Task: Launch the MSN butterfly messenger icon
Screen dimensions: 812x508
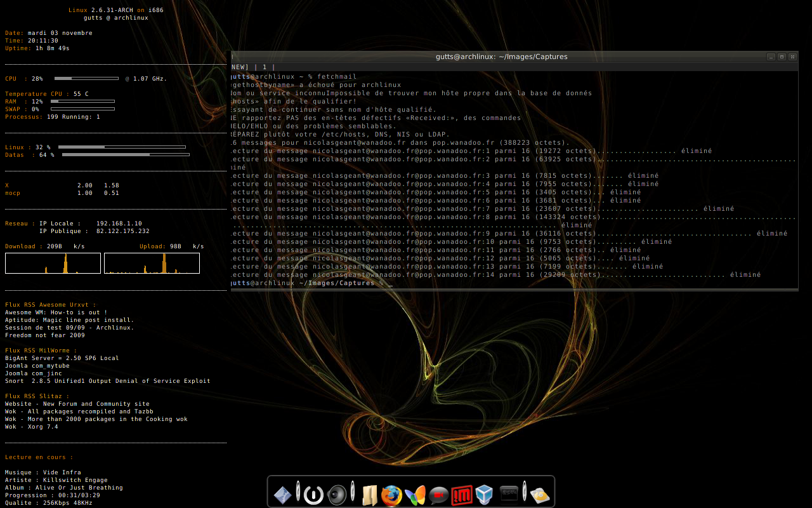Action: [x=415, y=495]
